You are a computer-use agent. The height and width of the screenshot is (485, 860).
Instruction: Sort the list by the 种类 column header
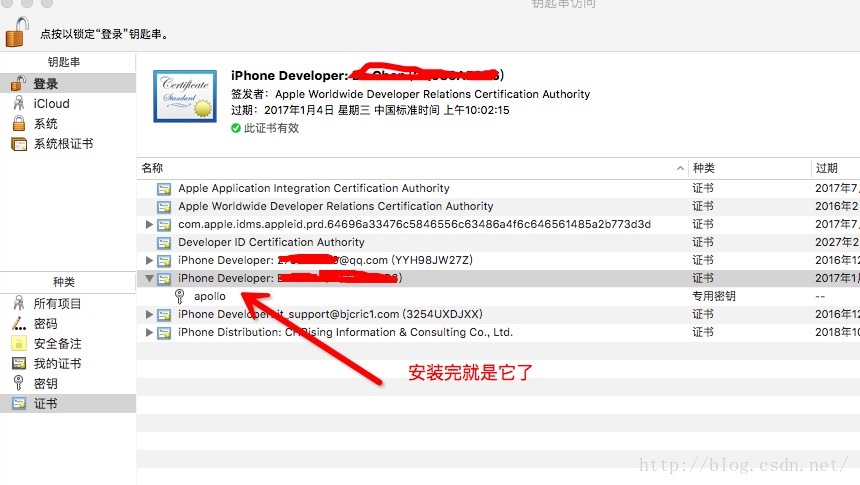click(749, 168)
